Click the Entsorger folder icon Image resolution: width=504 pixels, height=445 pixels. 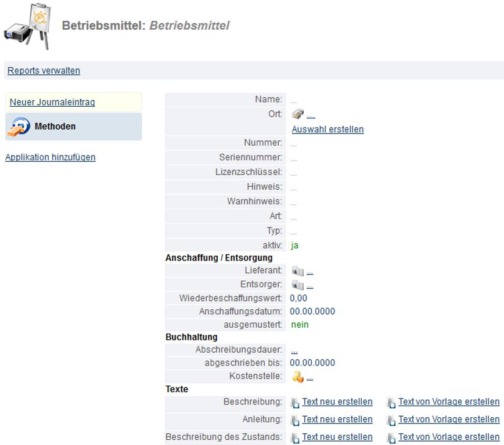[x=297, y=285]
